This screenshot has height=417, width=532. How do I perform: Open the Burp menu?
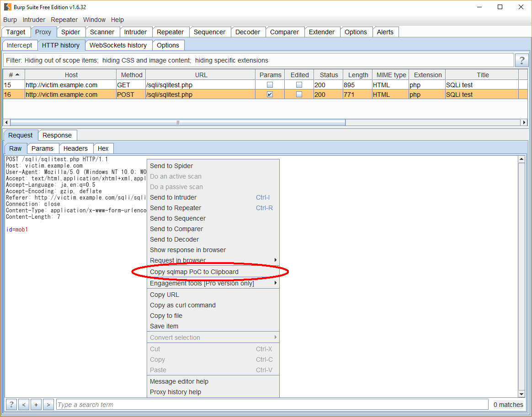[10, 20]
